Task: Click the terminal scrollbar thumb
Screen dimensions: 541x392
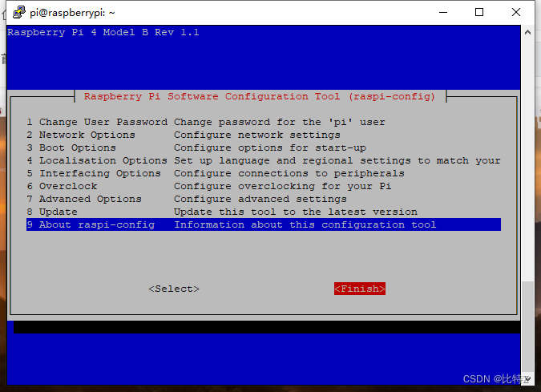Action: click(x=527, y=327)
